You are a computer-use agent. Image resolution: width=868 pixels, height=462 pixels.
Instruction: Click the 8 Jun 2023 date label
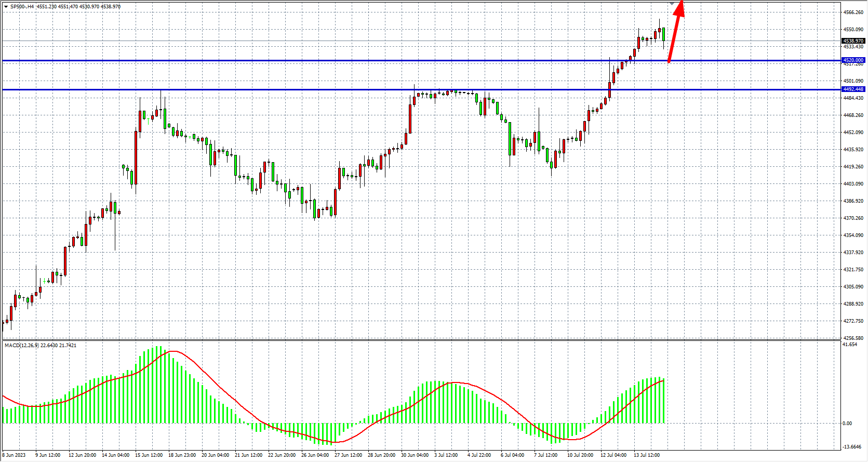coord(14,455)
